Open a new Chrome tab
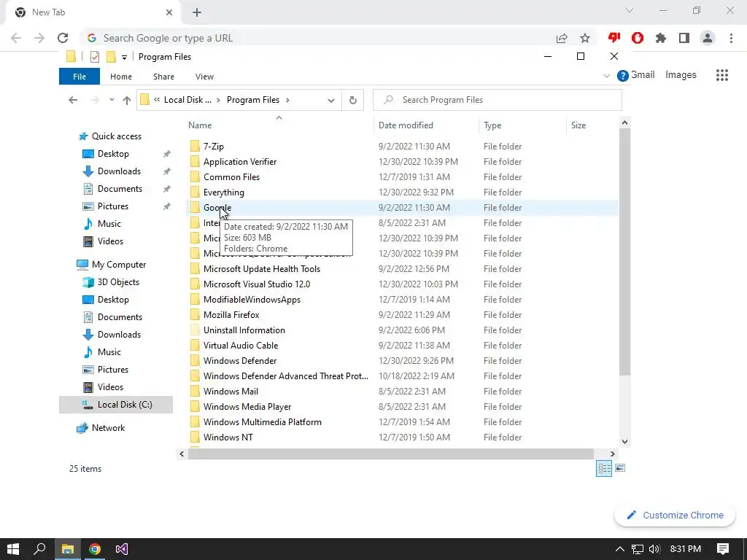 click(x=197, y=13)
